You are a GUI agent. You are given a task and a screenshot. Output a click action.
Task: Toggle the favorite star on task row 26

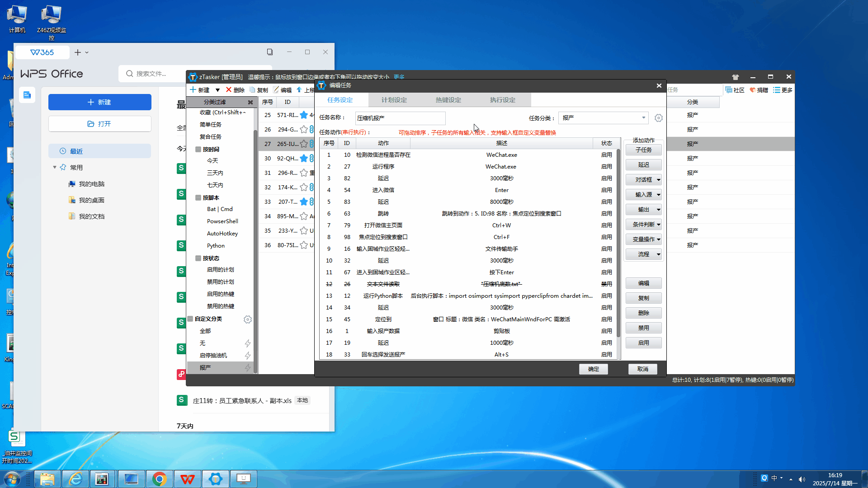coord(304,129)
